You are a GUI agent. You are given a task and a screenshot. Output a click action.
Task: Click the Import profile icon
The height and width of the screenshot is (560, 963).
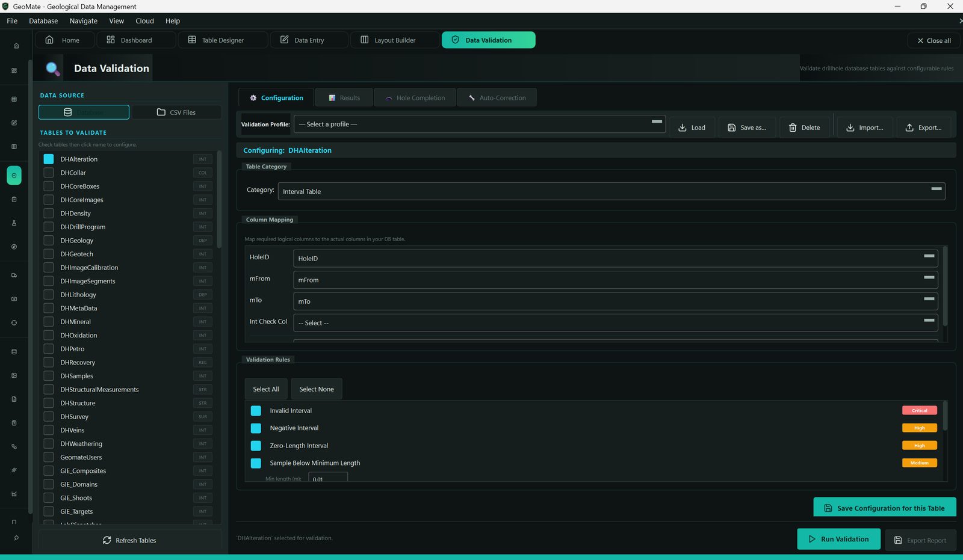coord(850,128)
